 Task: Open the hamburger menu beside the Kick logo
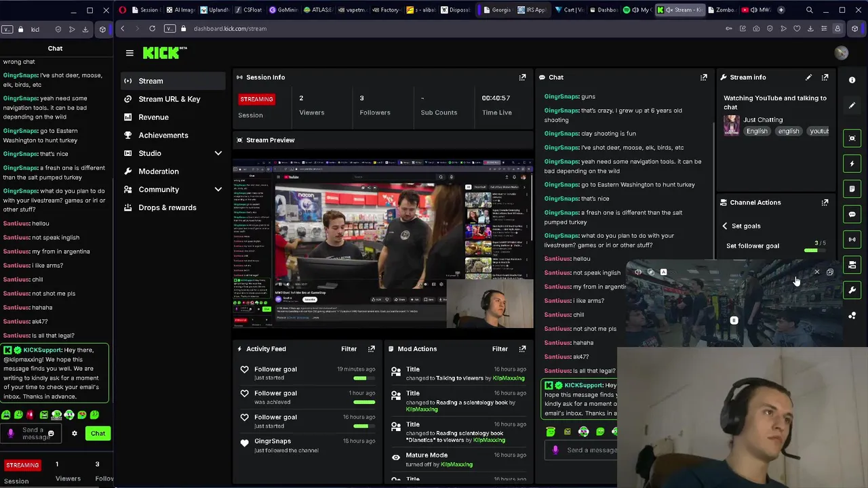[130, 53]
